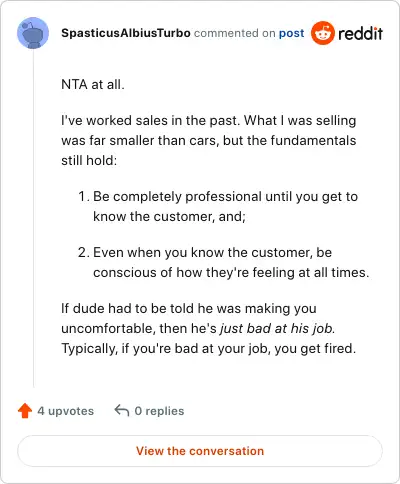
Task: Click the vertical comment thread line
Action: (33, 218)
